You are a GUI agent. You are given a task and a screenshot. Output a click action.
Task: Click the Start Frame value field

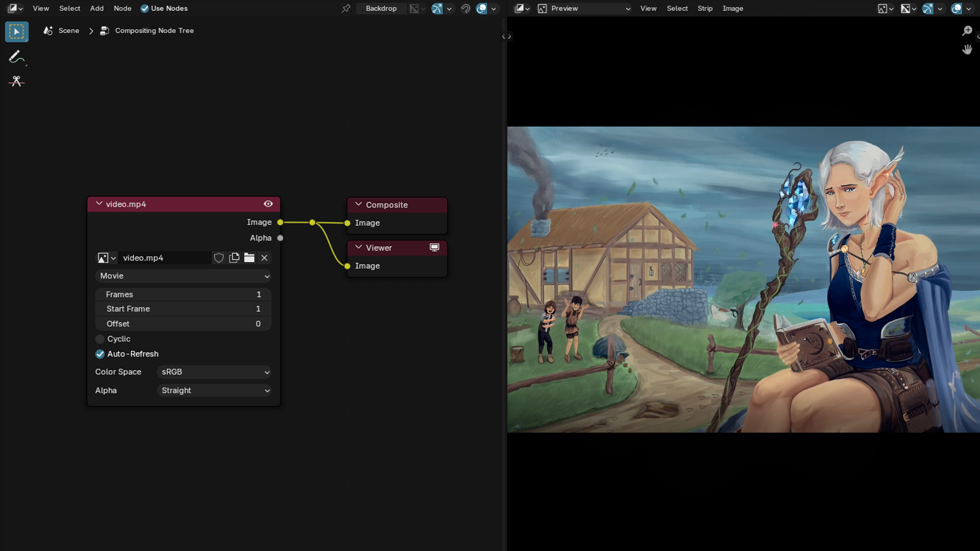[x=183, y=309]
